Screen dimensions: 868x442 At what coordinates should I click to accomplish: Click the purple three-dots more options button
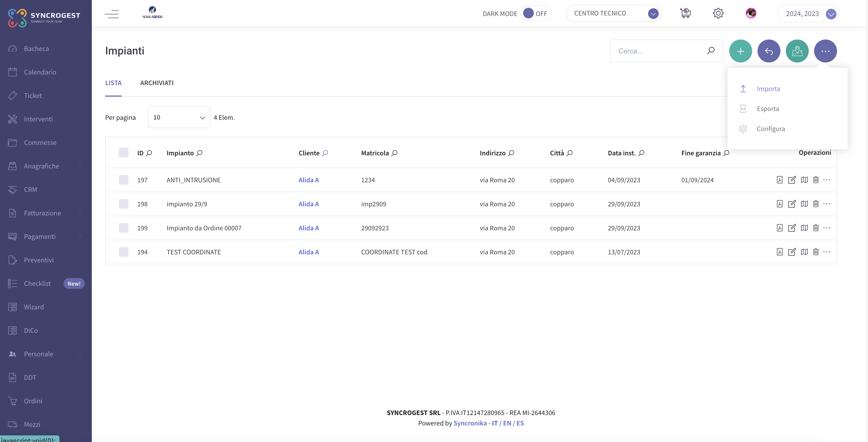click(825, 51)
